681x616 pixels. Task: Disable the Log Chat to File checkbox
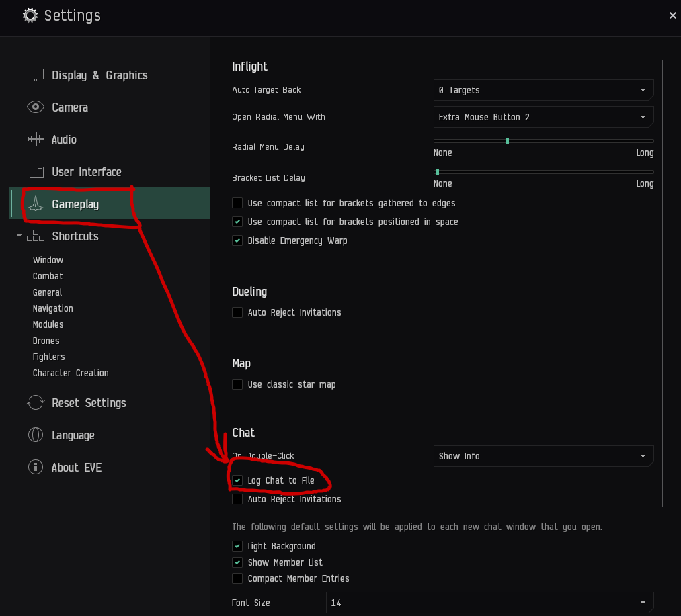237,481
